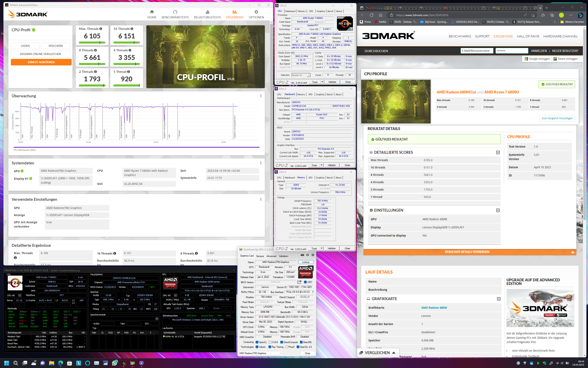Viewport: 588px width, 368px height.
Task: Open the Edge settings and more menu
Action: point(571,15)
